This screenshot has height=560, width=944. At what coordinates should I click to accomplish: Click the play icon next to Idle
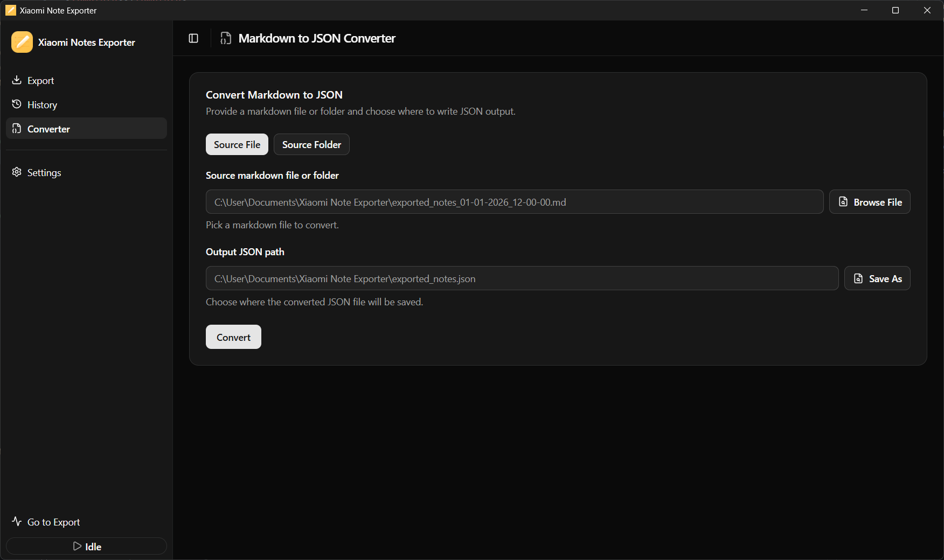tap(77, 546)
